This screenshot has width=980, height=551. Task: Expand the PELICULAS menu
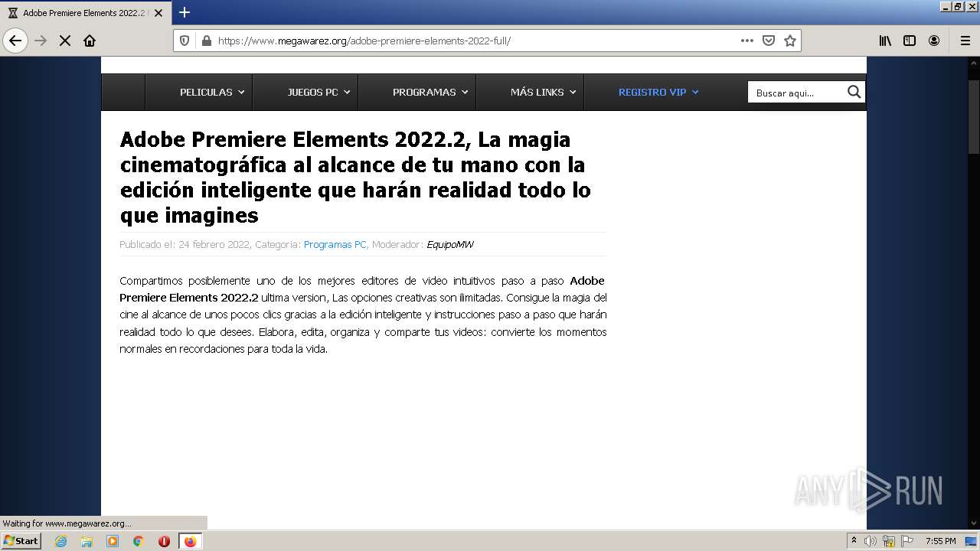[x=212, y=92]
